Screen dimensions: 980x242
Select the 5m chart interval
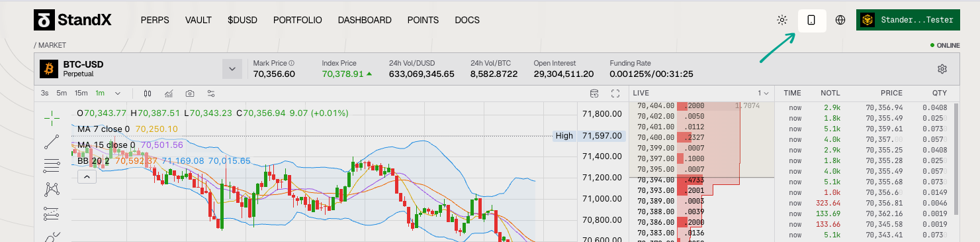click(x=62, y=93)
